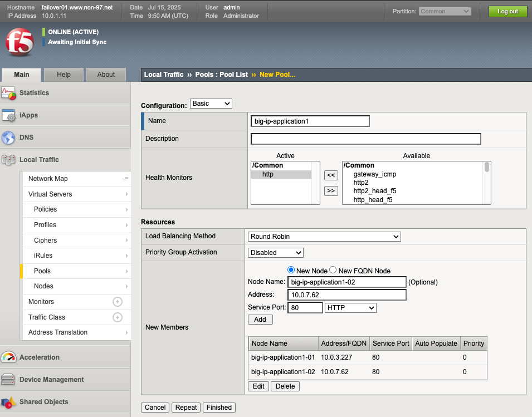Open Pools in Local Traffic menu
Image resolution: width=532 pixels, height=417 pixels.
click(x=76, y=271)
